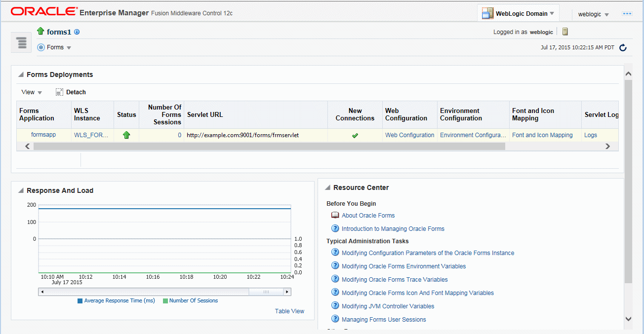Collapse the Forms Deployments section
Image resolution: width=644 pixels, height=334 pixels.
click(x=21, y=75)
